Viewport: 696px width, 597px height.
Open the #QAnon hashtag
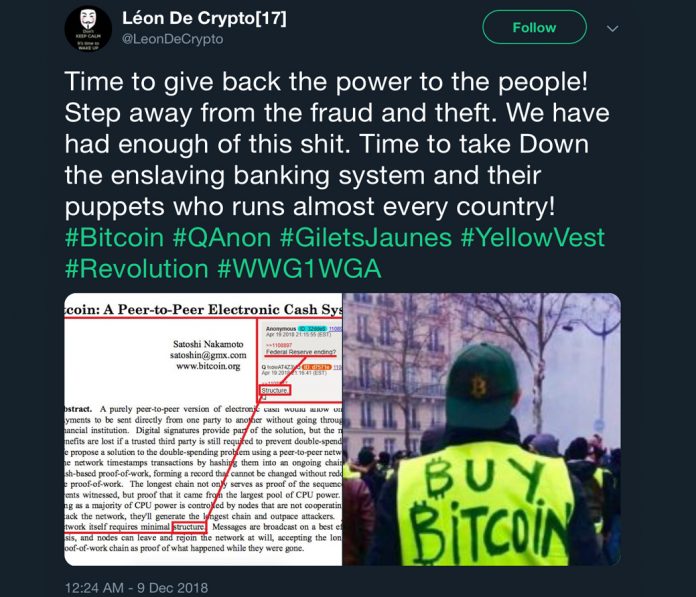221,237
